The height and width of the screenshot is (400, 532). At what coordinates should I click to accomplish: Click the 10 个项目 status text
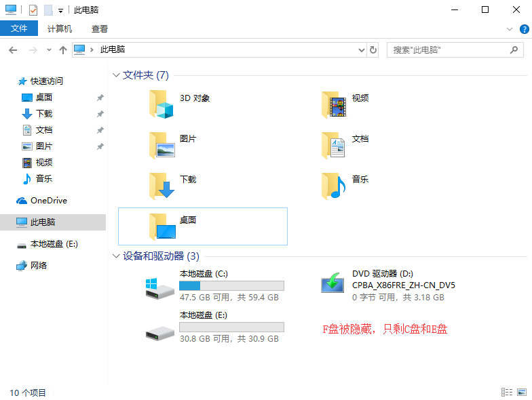[x=27, y=393]
